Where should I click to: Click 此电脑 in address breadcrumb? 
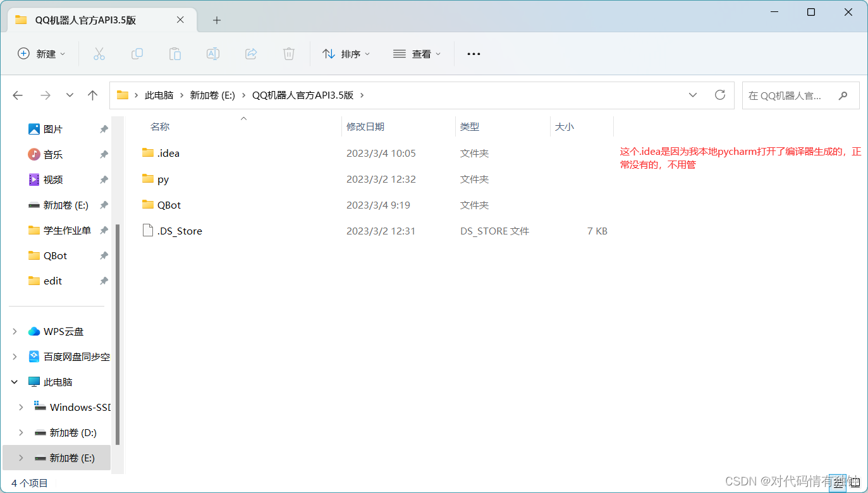click(159, 95)
